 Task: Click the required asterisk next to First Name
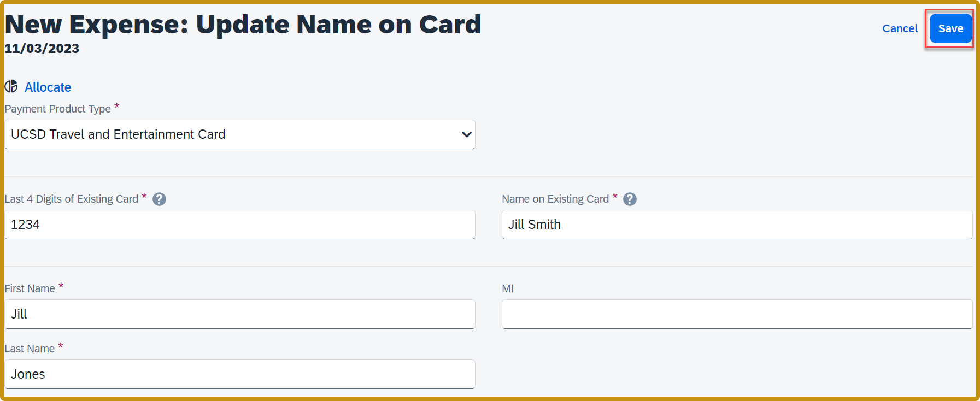tap(61, 285)
